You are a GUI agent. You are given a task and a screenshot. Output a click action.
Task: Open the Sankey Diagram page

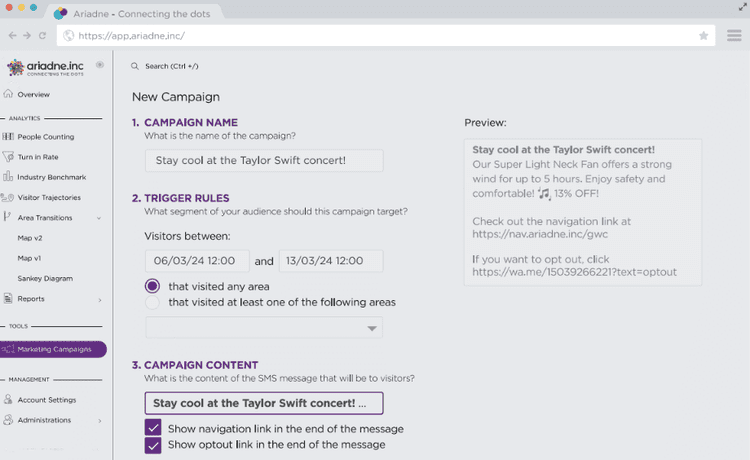[x=45, y=278]
